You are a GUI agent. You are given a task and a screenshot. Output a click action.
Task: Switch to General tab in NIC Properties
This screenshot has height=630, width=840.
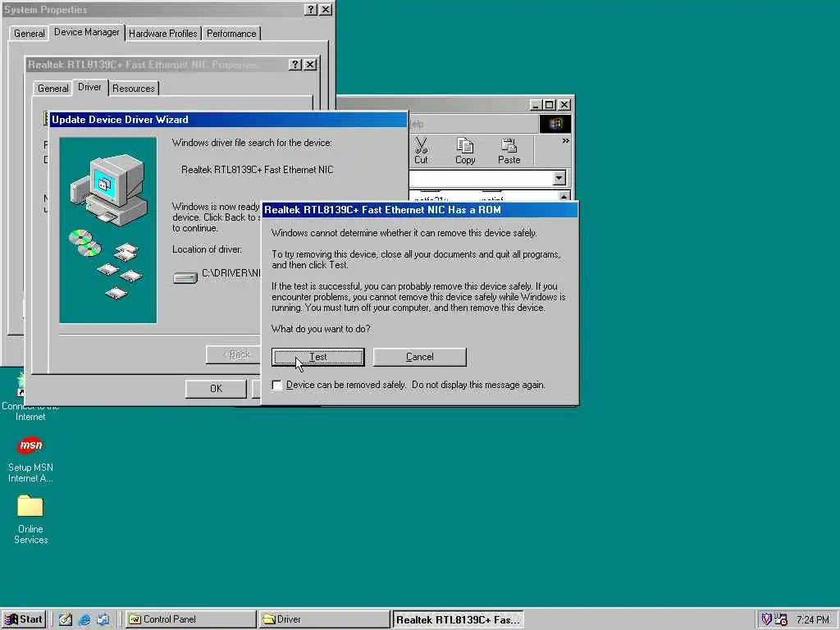(52, 89)
